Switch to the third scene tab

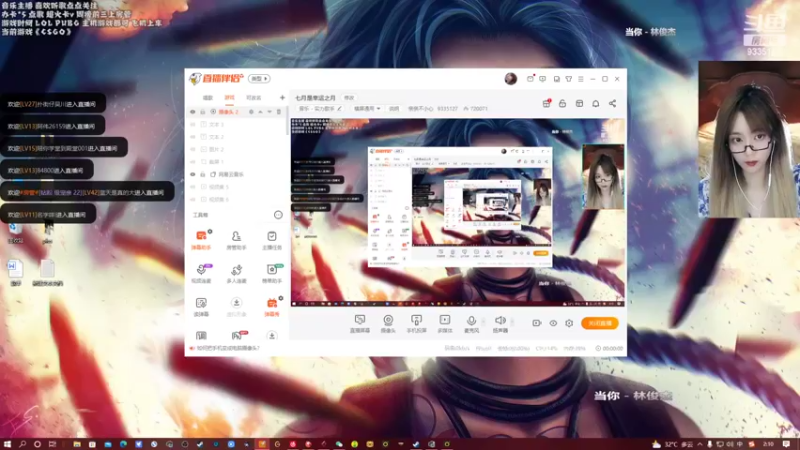254,97
